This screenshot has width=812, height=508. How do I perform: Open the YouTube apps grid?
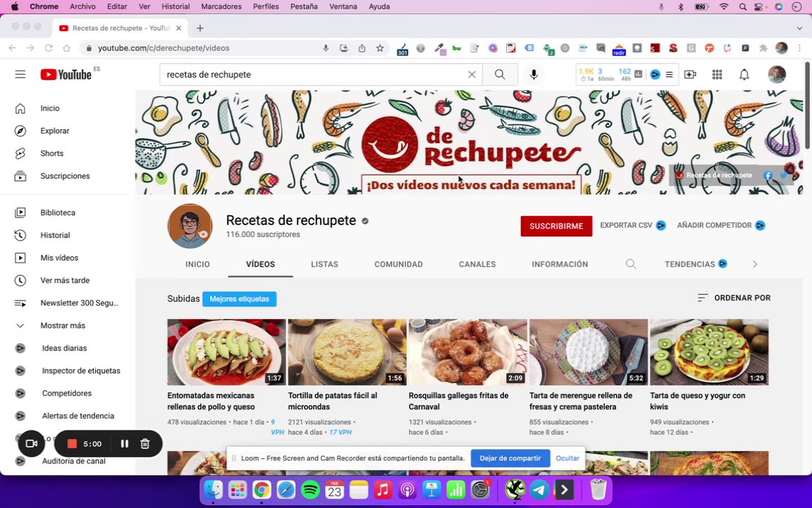(718, 75)
